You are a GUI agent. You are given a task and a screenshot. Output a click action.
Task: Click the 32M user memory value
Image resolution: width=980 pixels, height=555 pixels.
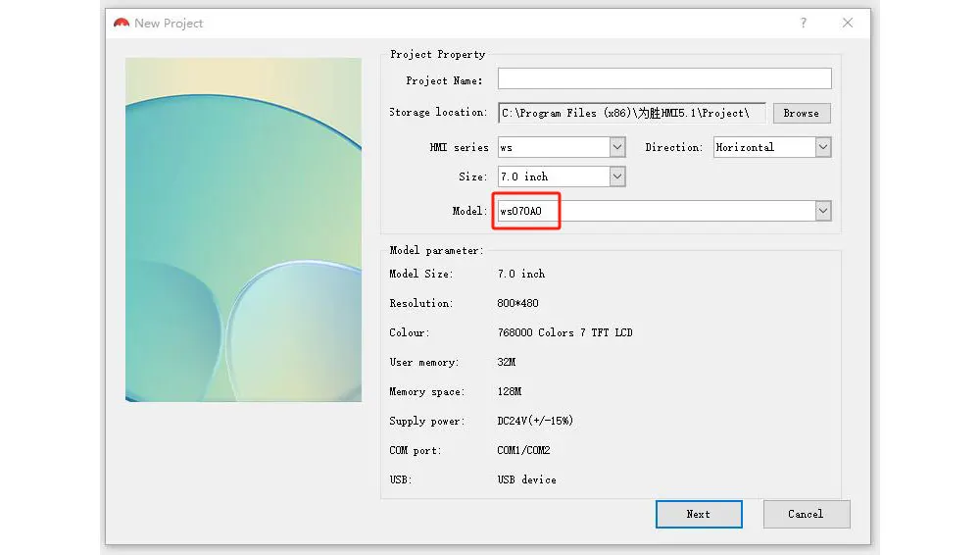coord(507,362)
